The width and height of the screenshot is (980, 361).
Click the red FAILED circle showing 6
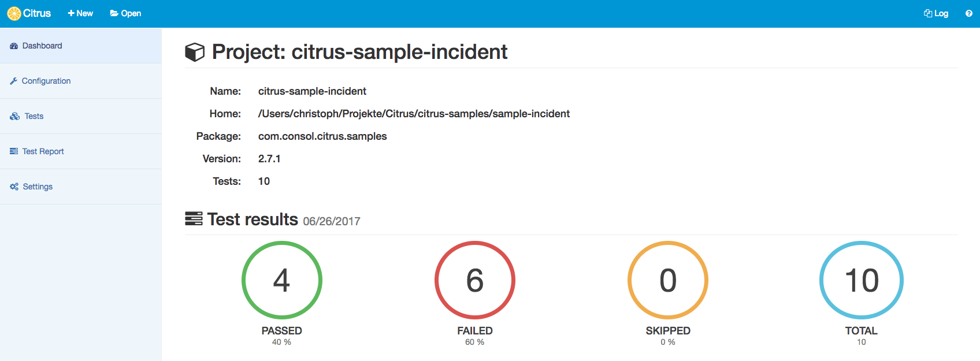475,280
